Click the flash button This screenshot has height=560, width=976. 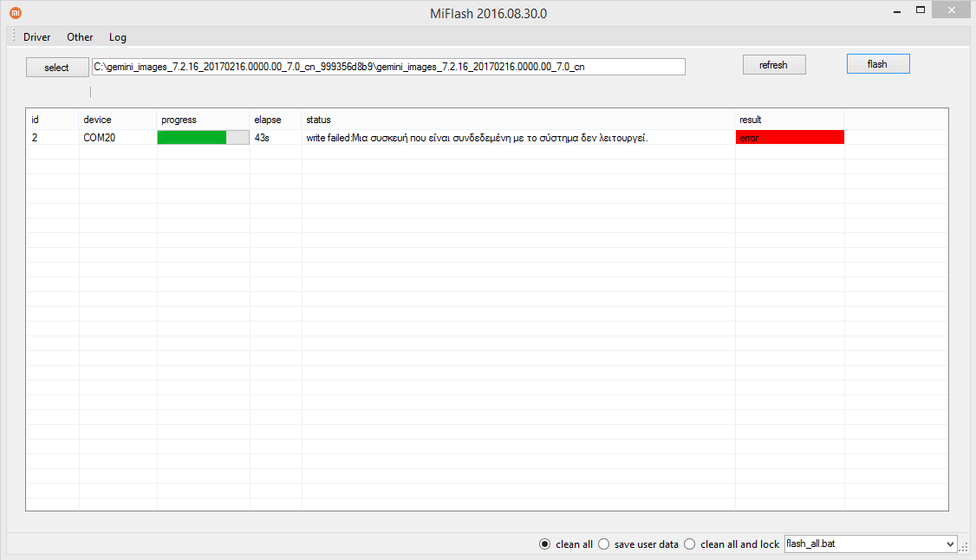878,64
